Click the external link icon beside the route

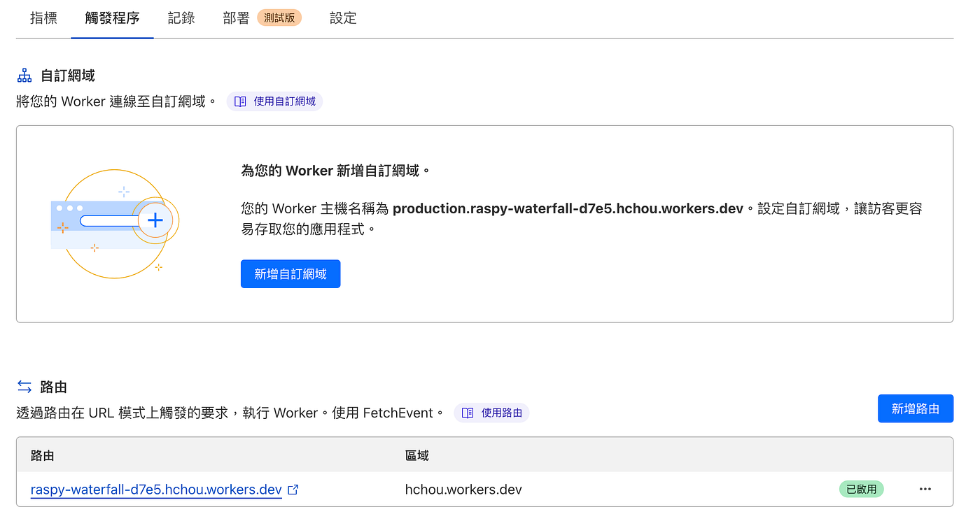coord(293,490)
